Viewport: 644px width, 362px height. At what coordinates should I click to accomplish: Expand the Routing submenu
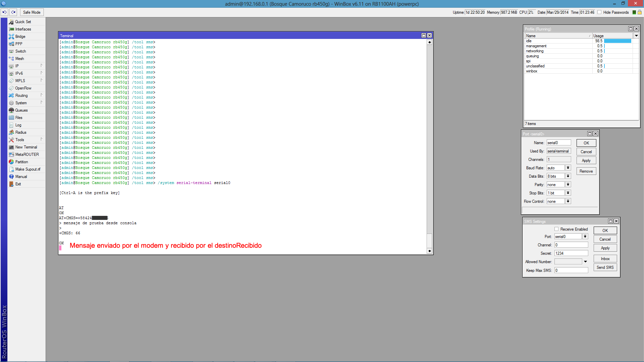(x=42, y=95)
